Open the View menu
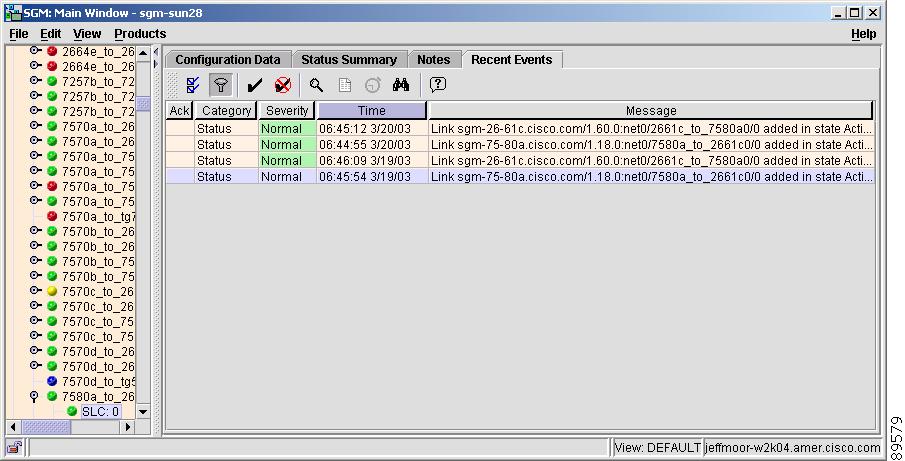The image size is (905, 461). 87,34
